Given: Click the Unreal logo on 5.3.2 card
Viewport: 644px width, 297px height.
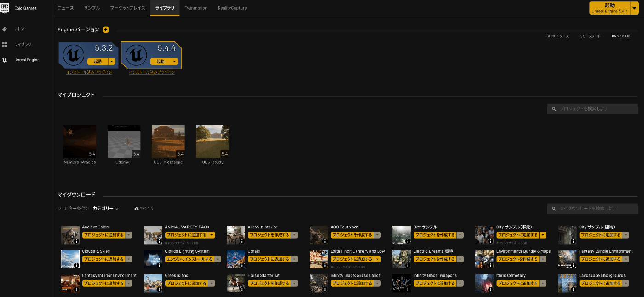Looking at the screenshot, I should 73,55.
